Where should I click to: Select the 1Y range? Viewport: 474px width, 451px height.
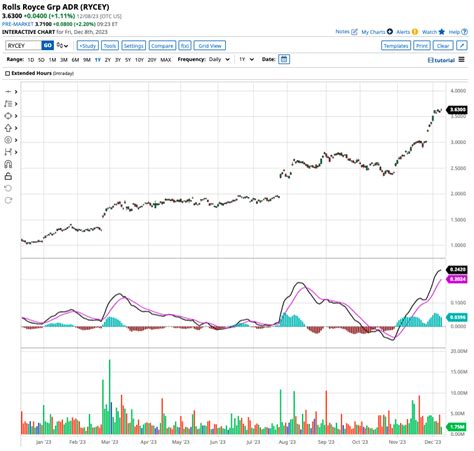point(98,60)
